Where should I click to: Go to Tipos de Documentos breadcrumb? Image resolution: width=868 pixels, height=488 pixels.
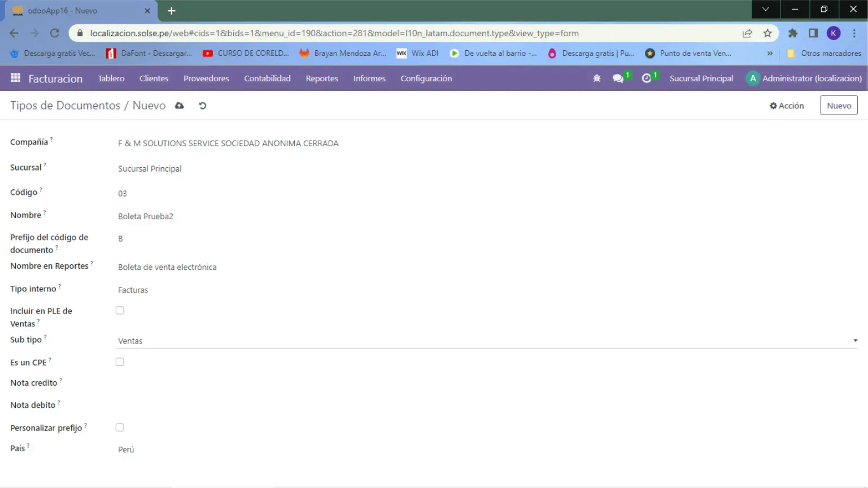pos(65,106)
